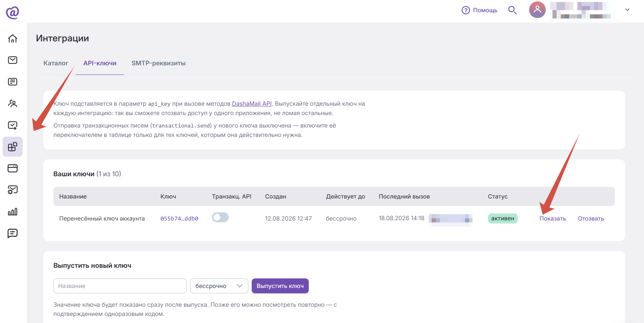Viewport: 644px width, 323px height.
Task: Click the Название column header
Action: click(x=73, y=196)
